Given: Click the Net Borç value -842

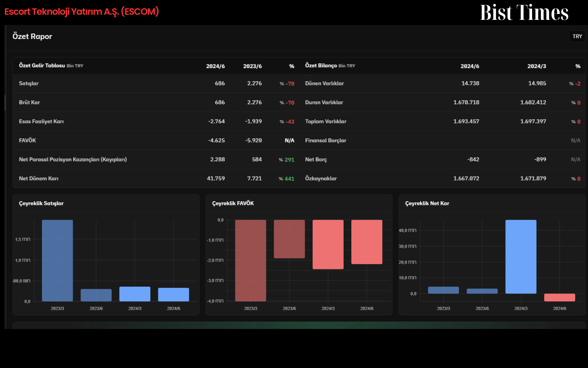Looking at the screenshot, I should [x=473, y=159].
